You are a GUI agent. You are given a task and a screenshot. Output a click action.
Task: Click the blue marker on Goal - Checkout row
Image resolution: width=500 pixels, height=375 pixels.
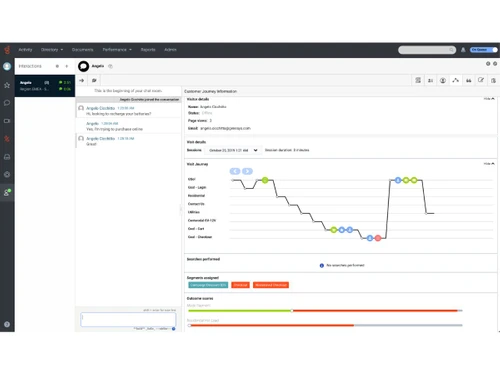(x=370, y=238)
